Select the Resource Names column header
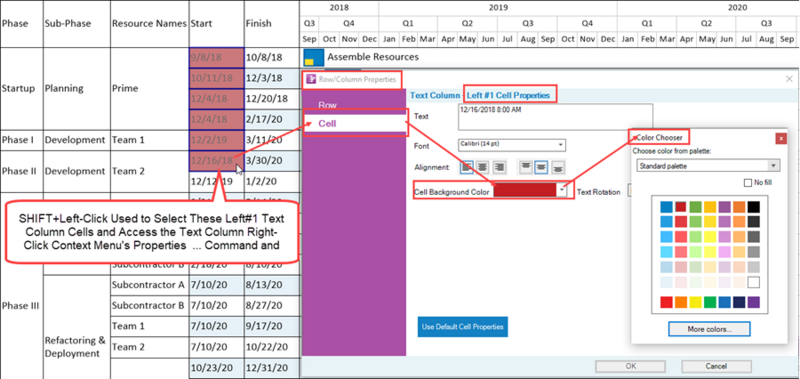This screenshot has width=800, height=379. pyautogui.click(x=149, y=24)
